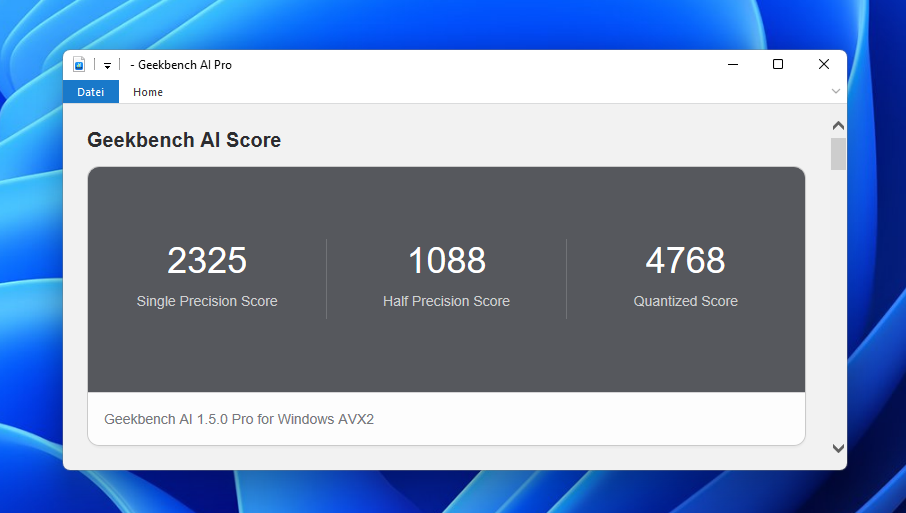Click the Single Precision Score label

[x=207, y=301]
